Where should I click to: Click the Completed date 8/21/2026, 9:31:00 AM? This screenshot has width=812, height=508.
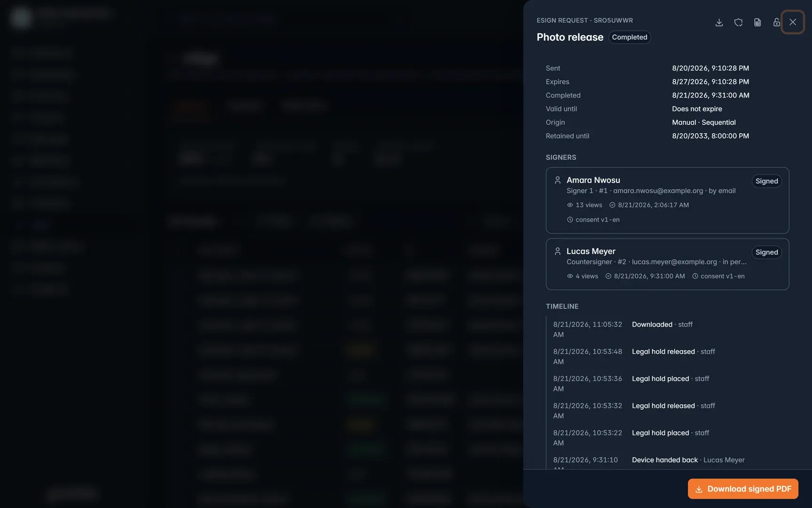click(x=710, y=95)
